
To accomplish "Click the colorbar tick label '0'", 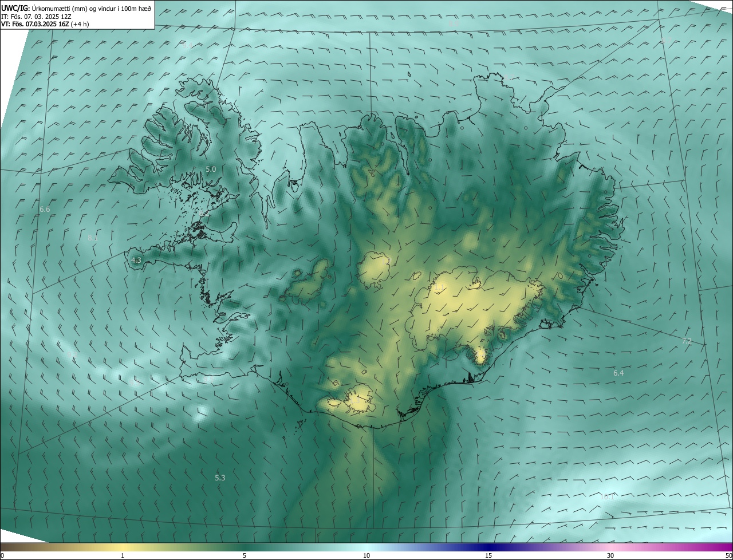I will tap(2, 555).
